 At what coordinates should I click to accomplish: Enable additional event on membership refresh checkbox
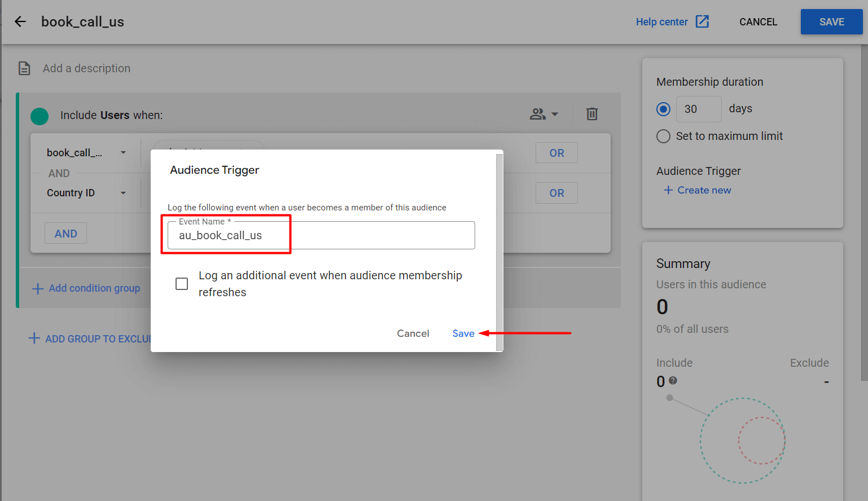182,284
